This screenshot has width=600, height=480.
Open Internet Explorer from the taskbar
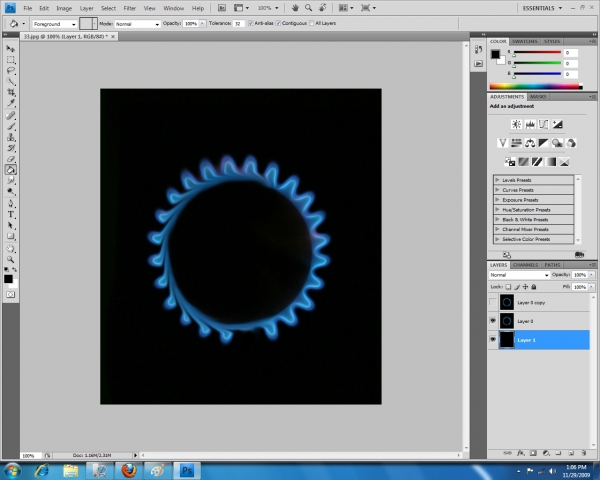coord(41,470)
